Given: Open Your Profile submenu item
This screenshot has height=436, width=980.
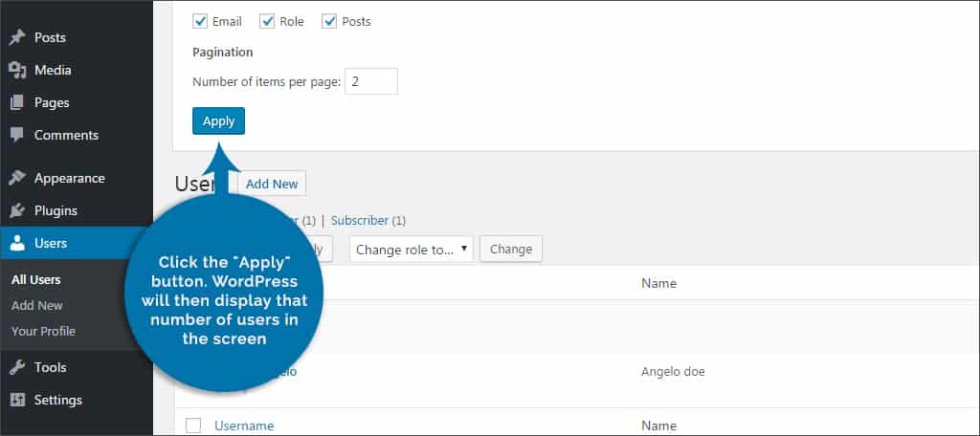Looking at the screenshot, I should click(x=43, y=331).
